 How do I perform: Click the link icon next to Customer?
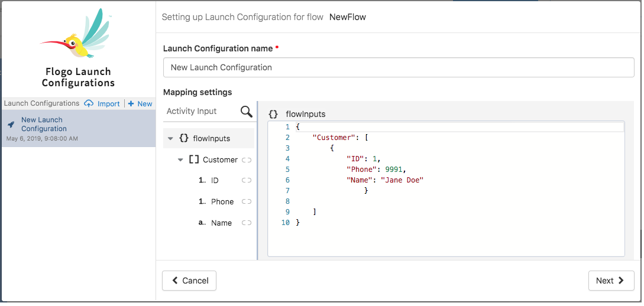247,160
